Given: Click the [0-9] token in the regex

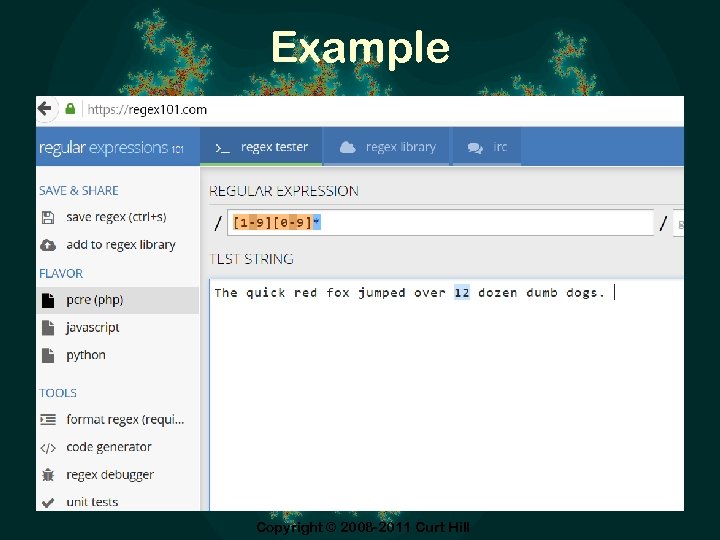Looking at the screenshot, I should [293, 223].
